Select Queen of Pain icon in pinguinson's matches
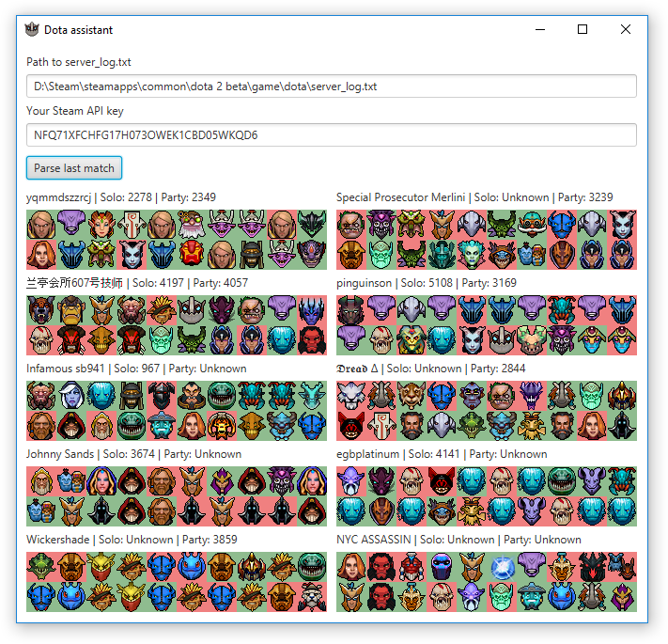Viewport: 668px width, 644px height. pos(472,340)
